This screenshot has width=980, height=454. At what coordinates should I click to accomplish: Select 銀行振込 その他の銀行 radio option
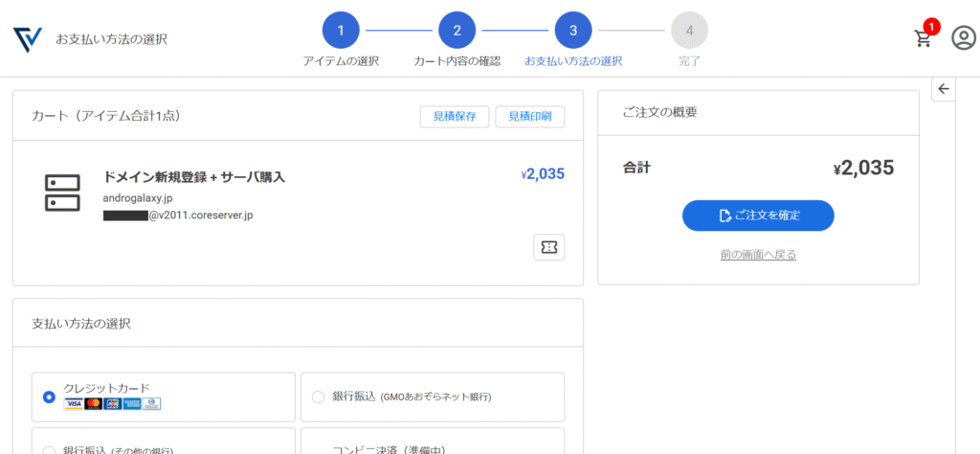[x=49, y=449]
